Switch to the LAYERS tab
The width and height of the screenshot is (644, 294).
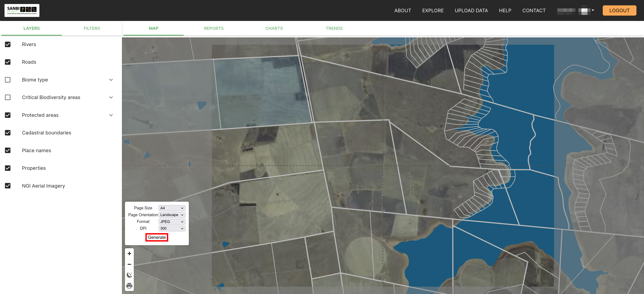(32, 28)
